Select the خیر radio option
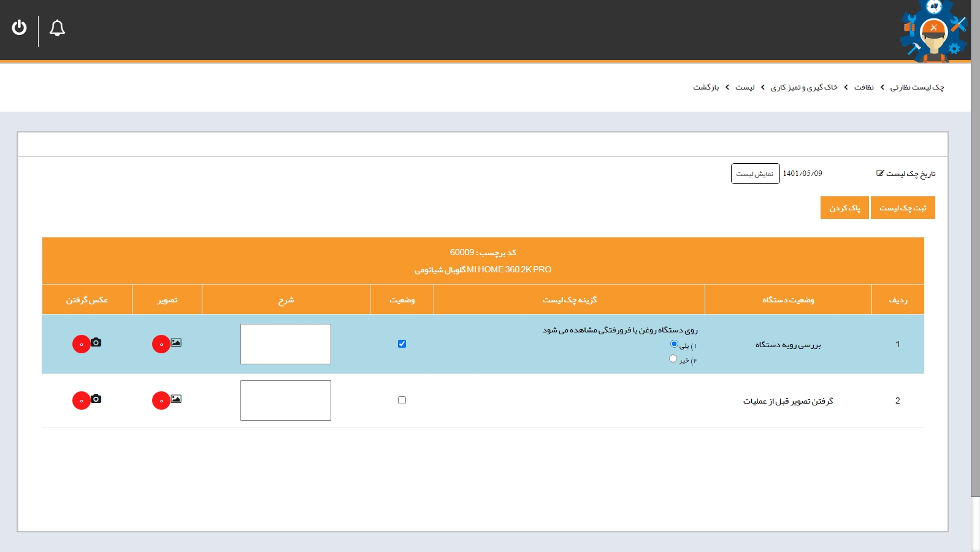The height and width of the screenshot is (552, 980). [x=673, y=359]
